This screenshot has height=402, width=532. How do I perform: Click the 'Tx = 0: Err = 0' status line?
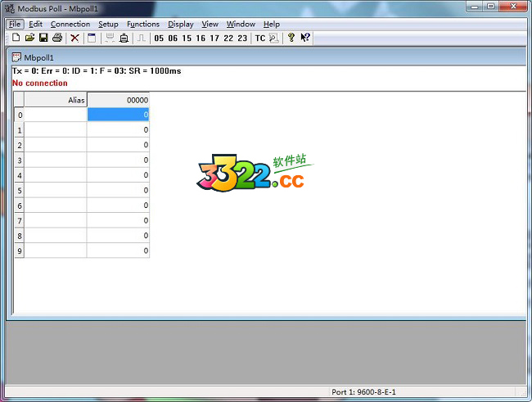[97, 70]
